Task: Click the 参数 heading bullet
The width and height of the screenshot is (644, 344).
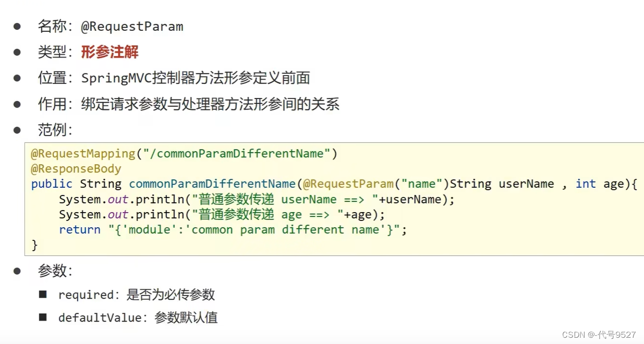Action: pyautogui.click(x=55, y=271)
